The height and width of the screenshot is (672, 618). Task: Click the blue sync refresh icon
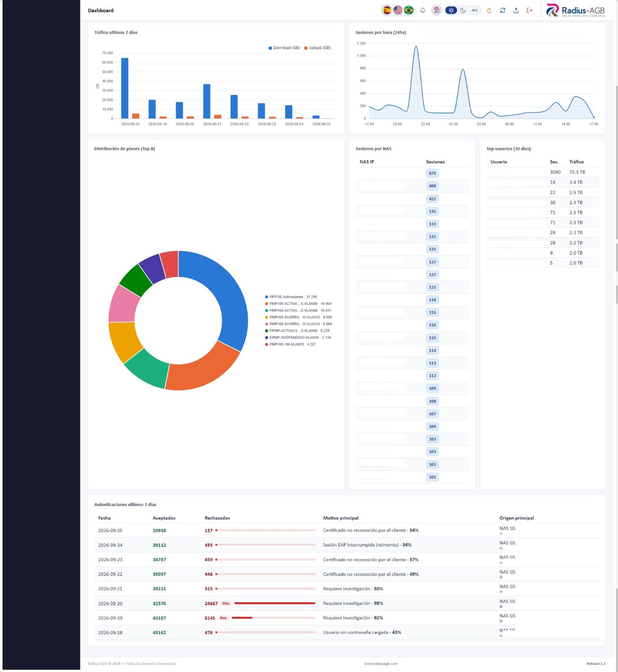pyautogui.click(x=502, y=10)
